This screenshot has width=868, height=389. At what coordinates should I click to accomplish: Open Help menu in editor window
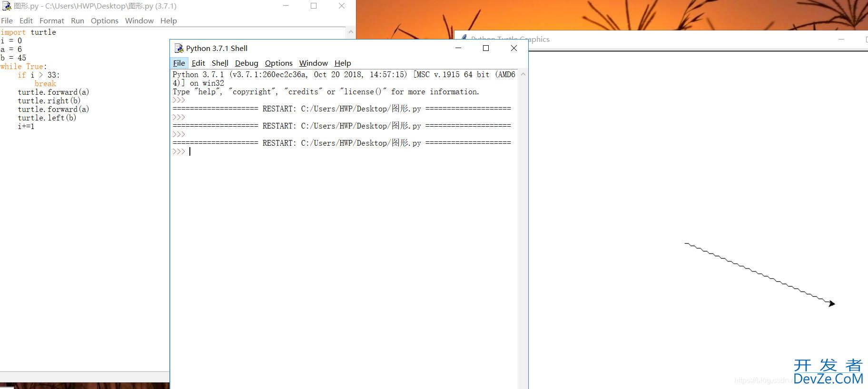[x=168, y=20]
